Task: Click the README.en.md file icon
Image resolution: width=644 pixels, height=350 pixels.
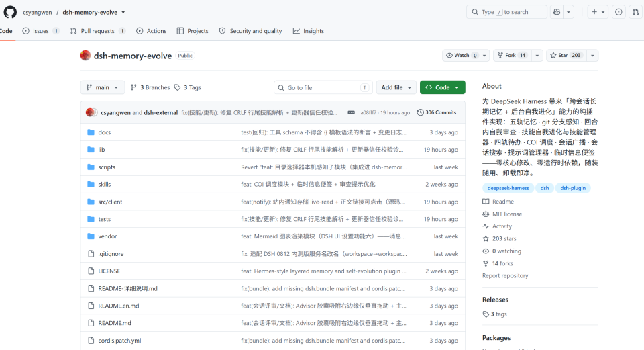Action: pos(91,306)
